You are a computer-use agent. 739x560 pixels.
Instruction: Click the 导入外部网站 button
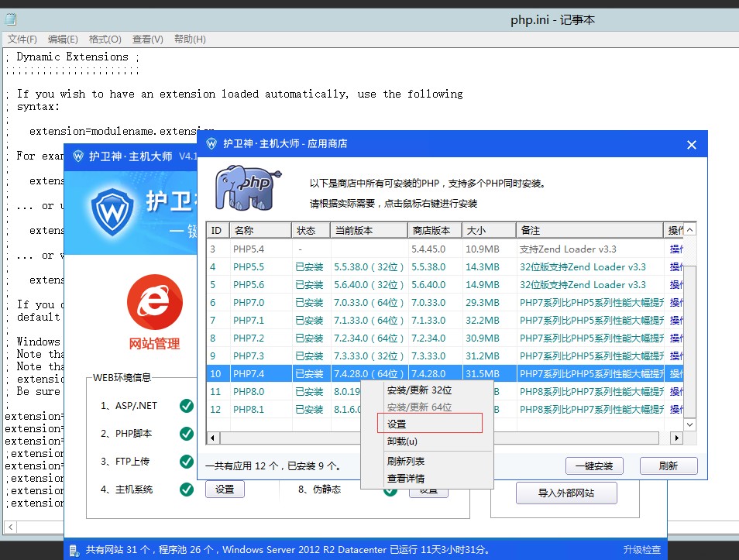[x=566, y=493]
